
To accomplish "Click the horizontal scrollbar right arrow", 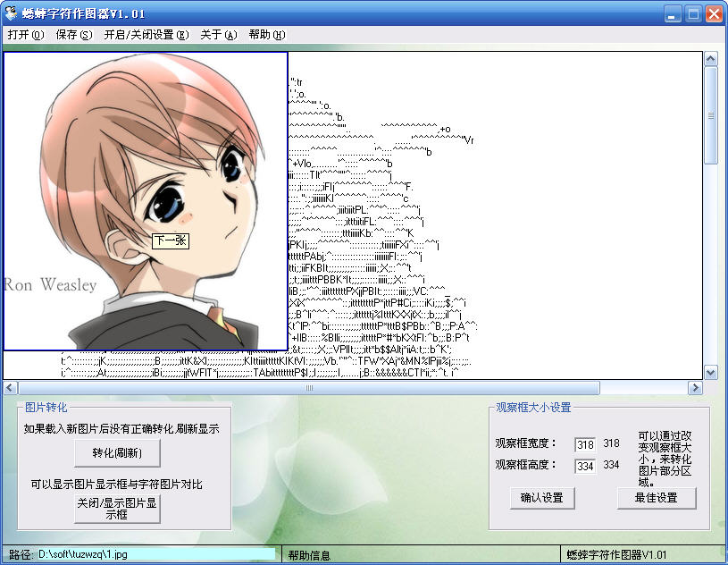I will tap(695, 387).
